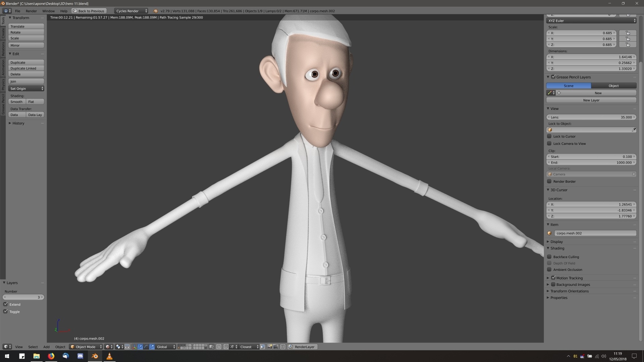Screen dimensions: 644x362
Task: Toggle proportional editing circle icon
Action: (x=219, y=347)
